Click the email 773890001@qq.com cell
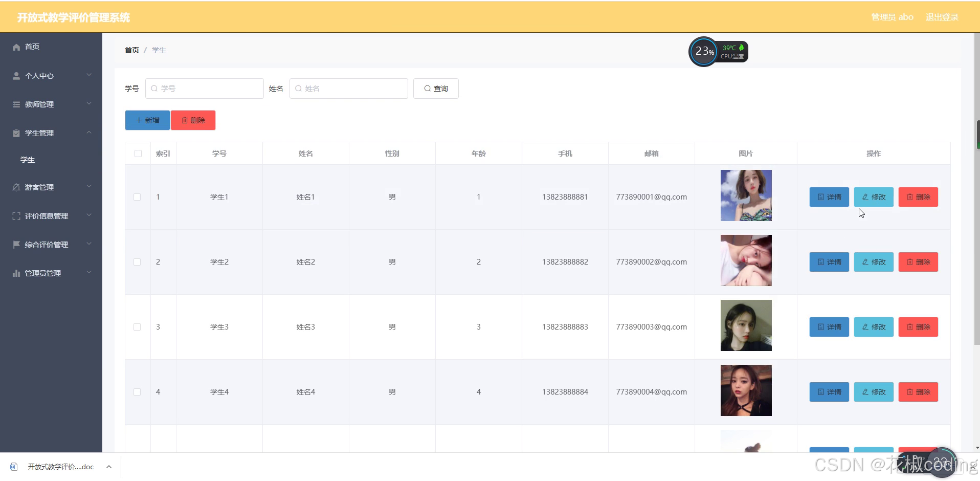This screenshot has height=481, width=980. 652,197
